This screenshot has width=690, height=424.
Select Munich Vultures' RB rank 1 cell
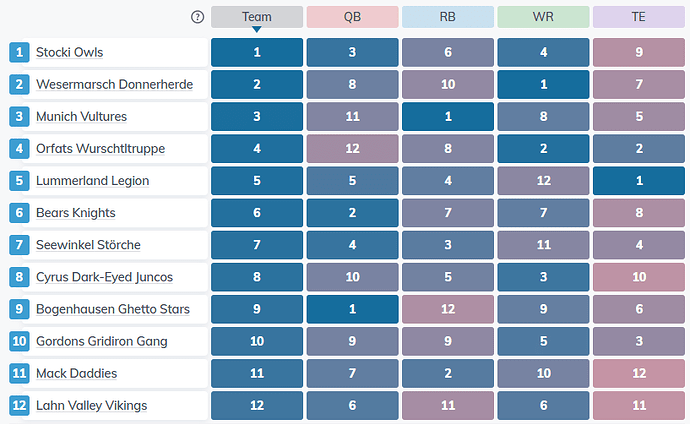click(x=448, y=117)
